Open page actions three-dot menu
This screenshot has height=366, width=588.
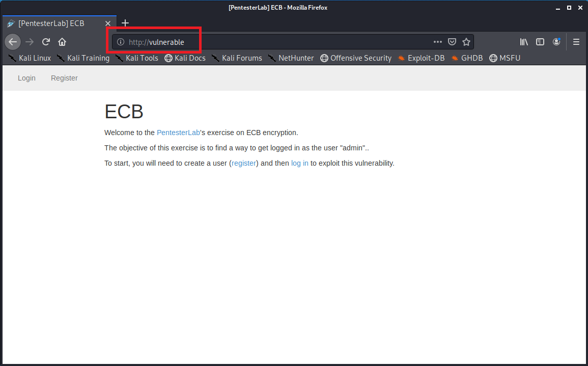pos(437,42)
